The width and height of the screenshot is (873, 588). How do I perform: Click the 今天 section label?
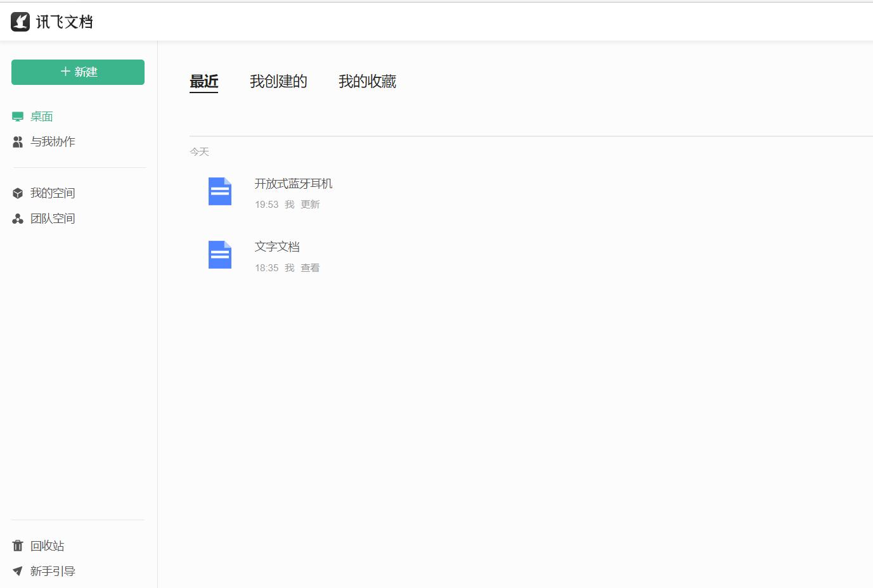200,151
